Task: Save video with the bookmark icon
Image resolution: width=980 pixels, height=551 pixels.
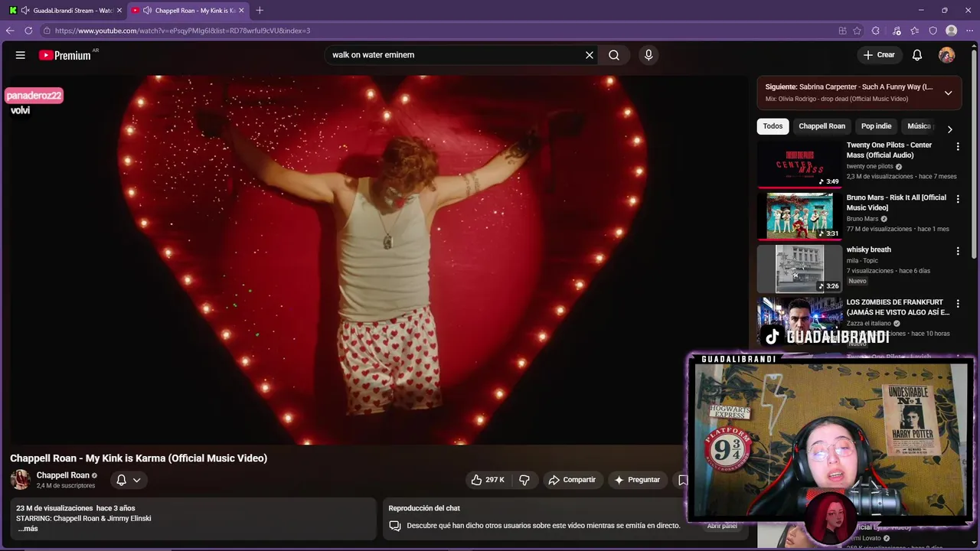Action: pyautogui.click(x=682, y=480)
